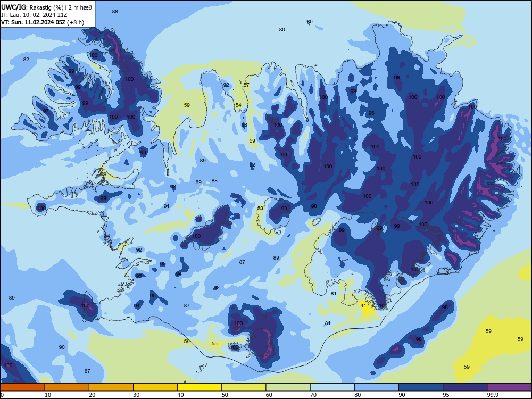Image resolution: width=532 pixels, height=399 pixels.
Task: Click the '10' legend tick label
Action: click(x=48, y=395)
